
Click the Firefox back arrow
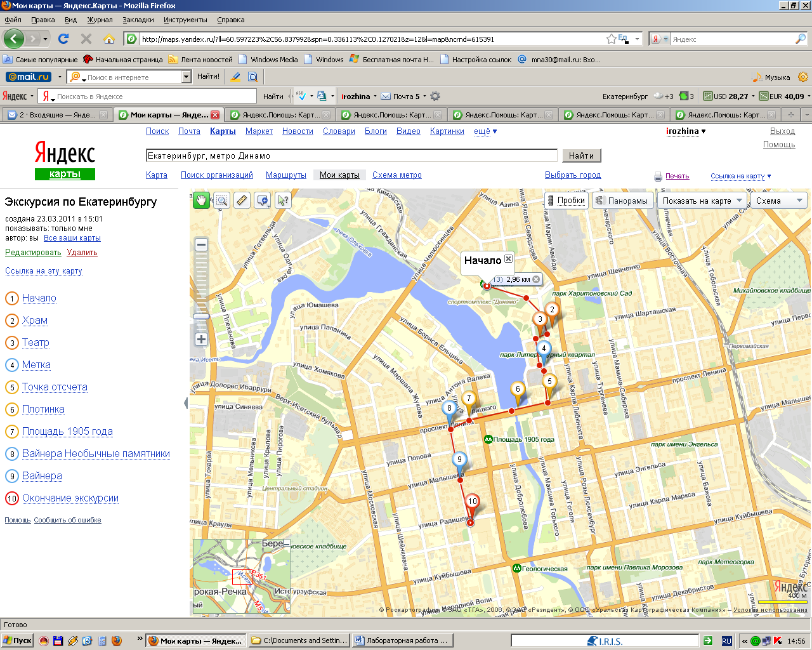(14, 39)
